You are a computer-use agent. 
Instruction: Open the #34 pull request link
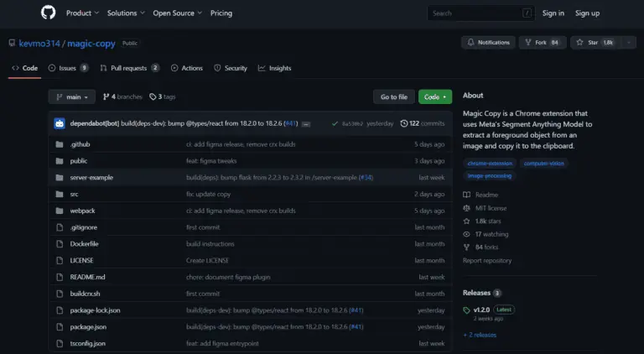click(x=365, y=177)
